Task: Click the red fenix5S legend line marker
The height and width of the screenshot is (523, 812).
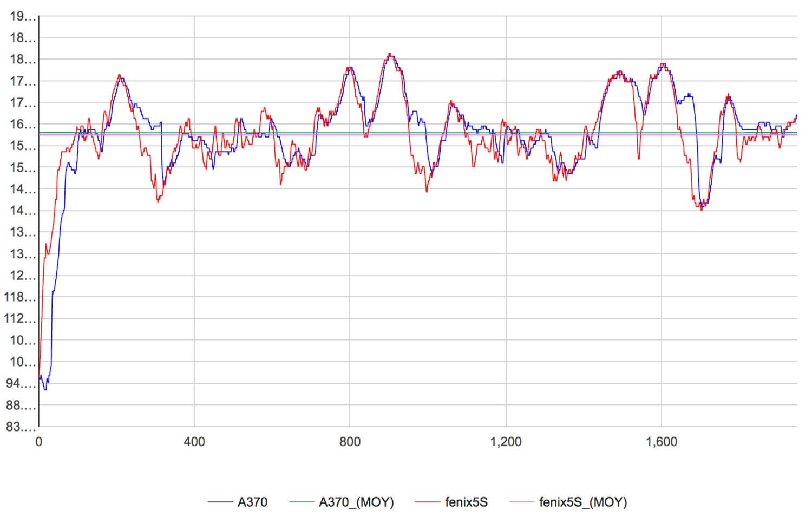Action: 428,502
